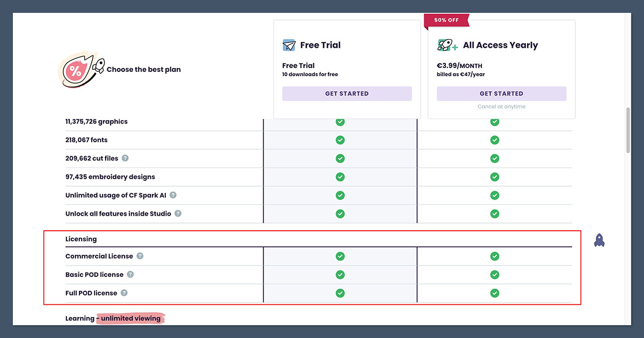The image size is (644, 338).
Task: Click the 50% OFF ribbon badge
Action: pyautogui.click(x=447, y=20)
